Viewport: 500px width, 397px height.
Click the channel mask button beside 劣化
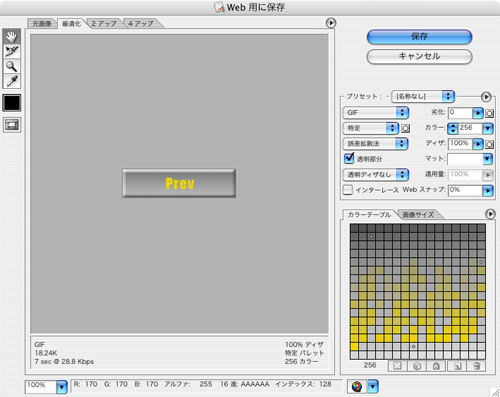point(489,113)
